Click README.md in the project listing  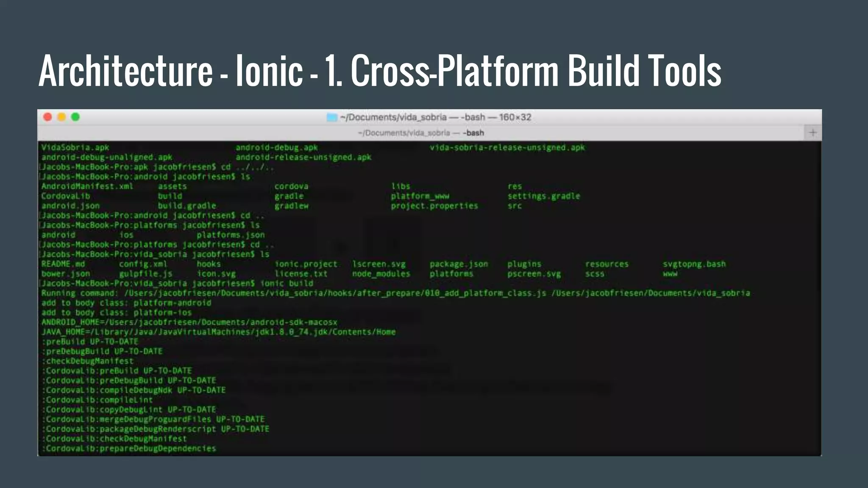point(63,264)
